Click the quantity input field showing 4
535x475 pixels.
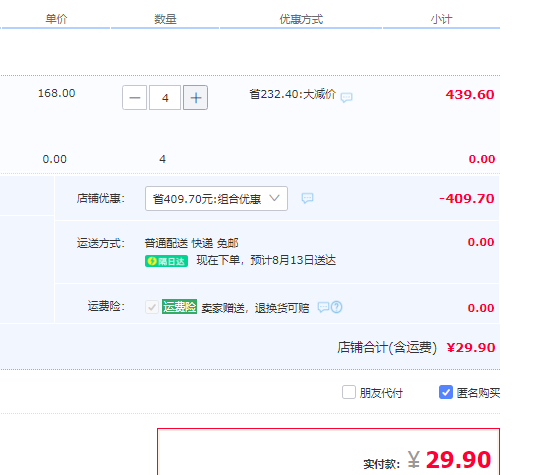pos(165,98)
